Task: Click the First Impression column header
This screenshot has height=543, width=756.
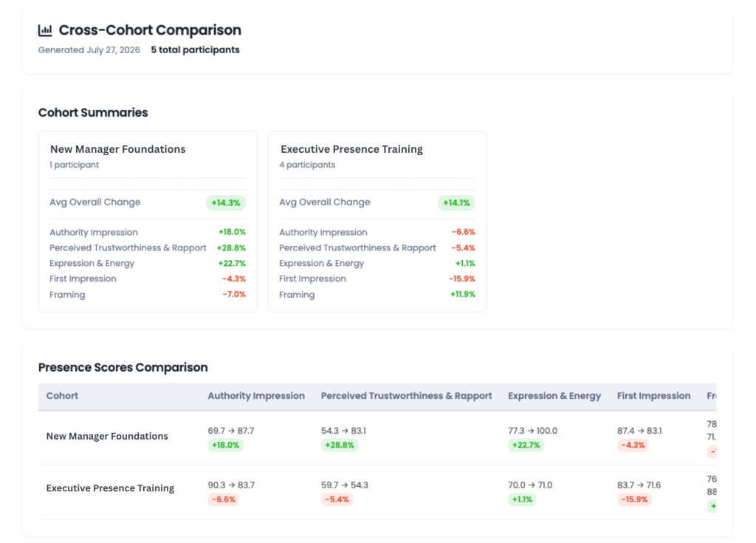Action: (654, 396)
